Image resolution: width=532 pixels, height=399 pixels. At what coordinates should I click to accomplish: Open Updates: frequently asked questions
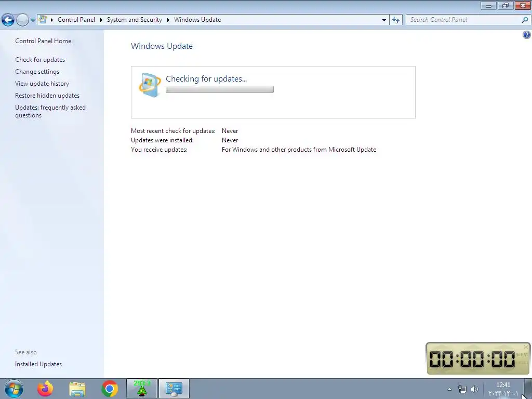pyautogui.click(x=50, y=111)
